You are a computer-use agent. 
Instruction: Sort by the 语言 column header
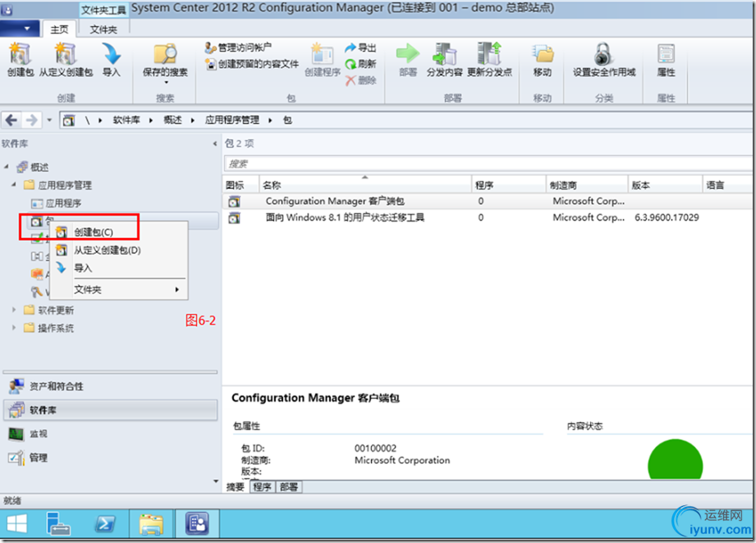[x=727, y=185]
